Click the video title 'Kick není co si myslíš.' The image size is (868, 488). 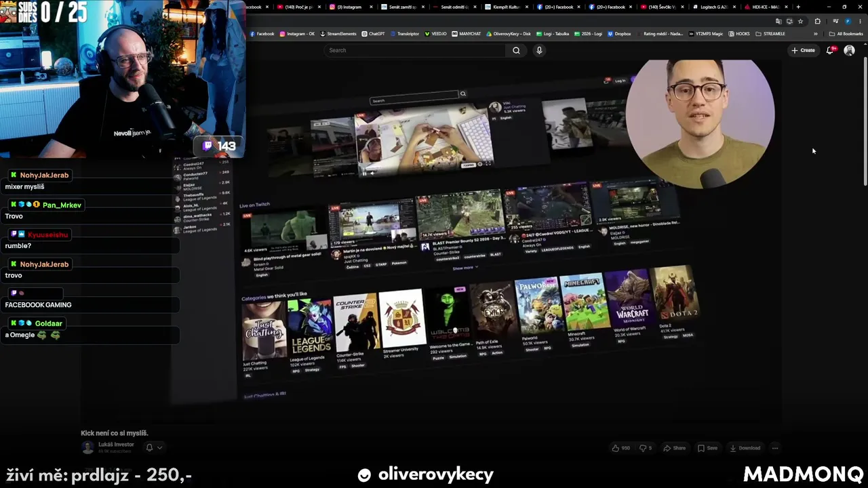tap(114, 433)
